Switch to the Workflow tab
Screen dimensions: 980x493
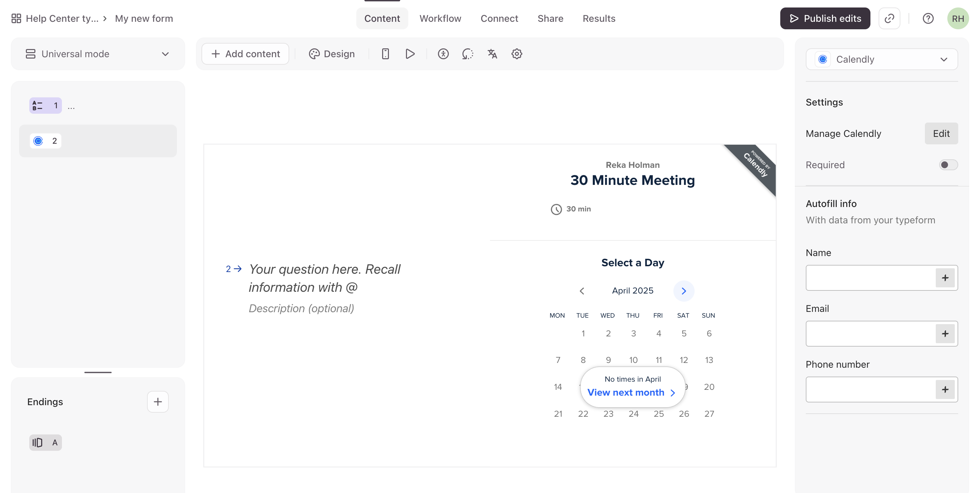click(440, 18)
